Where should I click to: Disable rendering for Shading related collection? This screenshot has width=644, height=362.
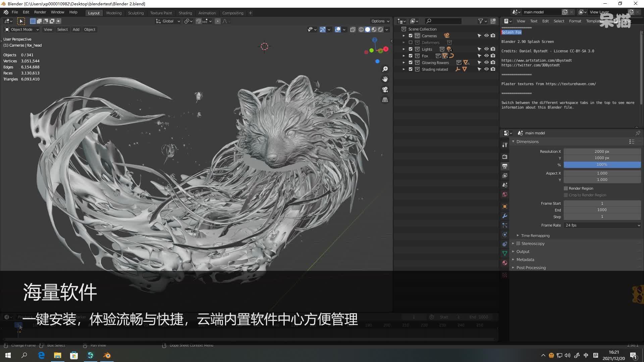point(493,69)
